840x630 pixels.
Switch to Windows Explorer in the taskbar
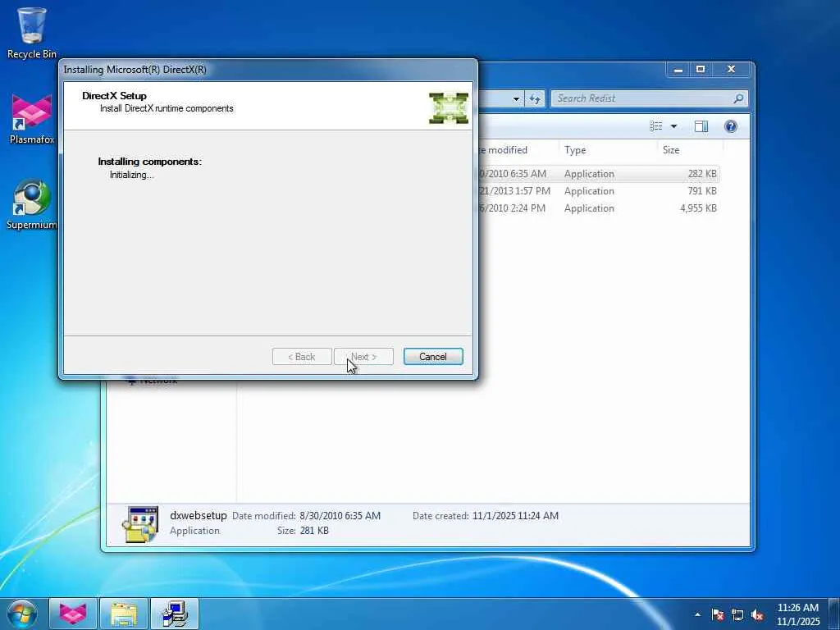pos(124,614)
